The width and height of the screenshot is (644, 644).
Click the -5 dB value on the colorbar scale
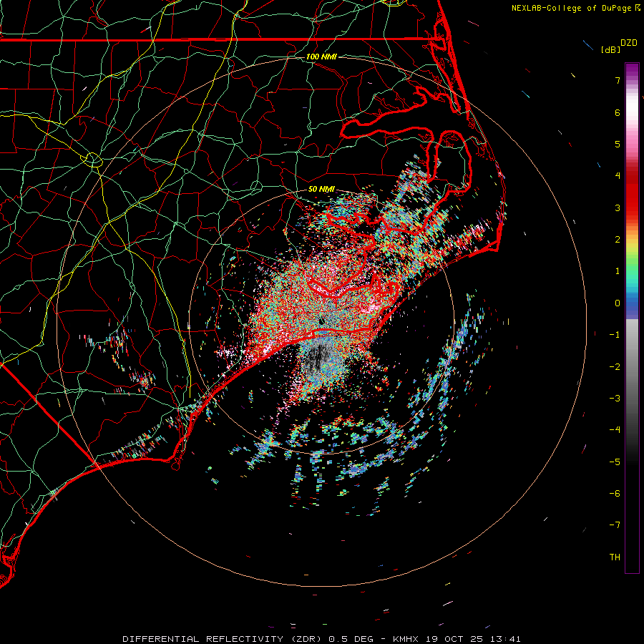click(x=615, y=462)
